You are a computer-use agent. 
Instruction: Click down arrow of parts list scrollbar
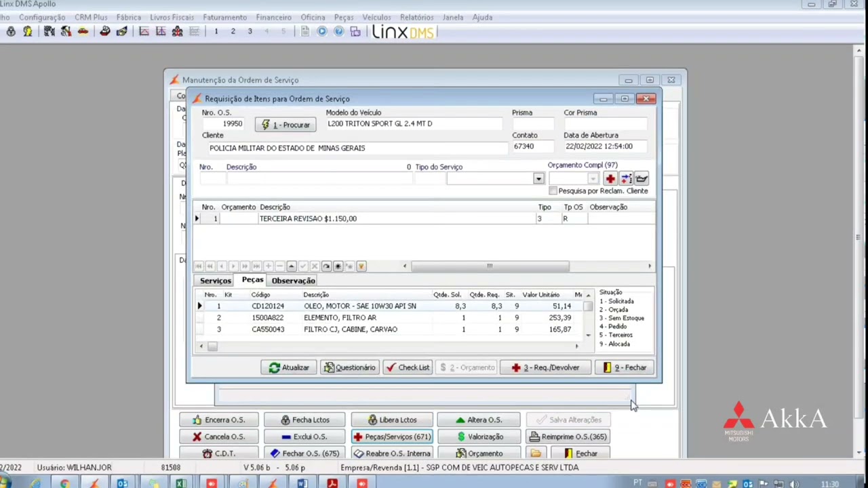tap(588, 335)
